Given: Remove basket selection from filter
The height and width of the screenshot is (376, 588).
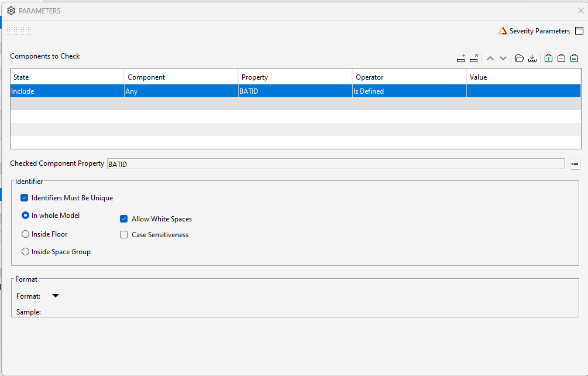Looking at the screenshot, I should pos(561,58).
